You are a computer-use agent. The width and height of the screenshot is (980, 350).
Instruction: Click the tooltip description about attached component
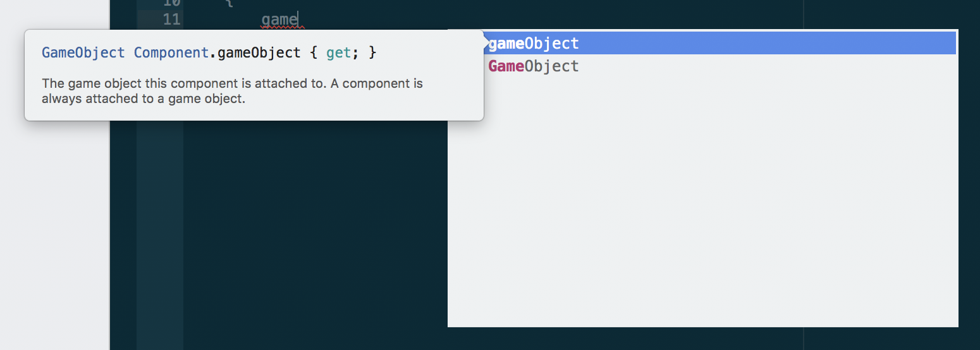point(232,91)
